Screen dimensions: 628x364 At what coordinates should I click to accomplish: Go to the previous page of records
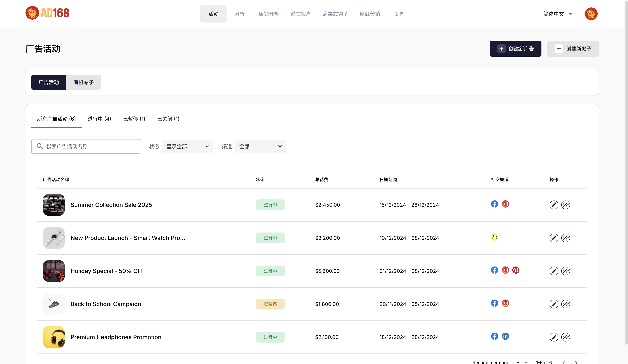(x=564, y=362)
